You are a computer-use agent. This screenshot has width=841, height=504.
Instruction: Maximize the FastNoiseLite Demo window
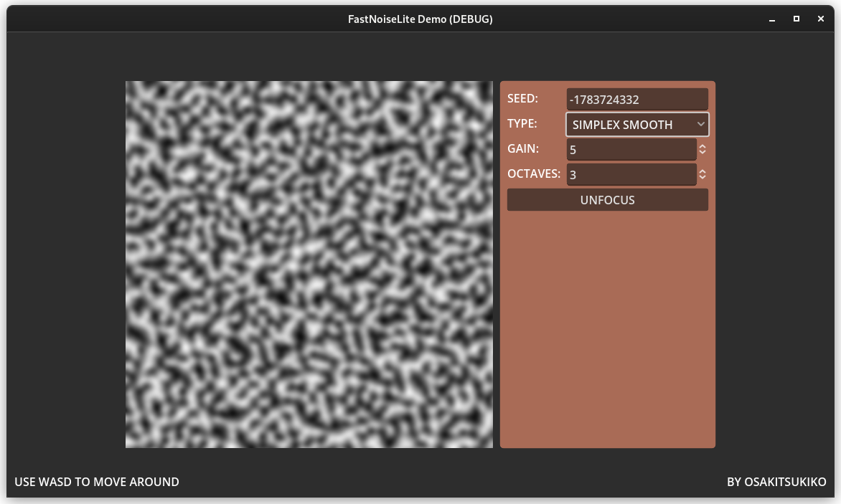click(797, 19)
